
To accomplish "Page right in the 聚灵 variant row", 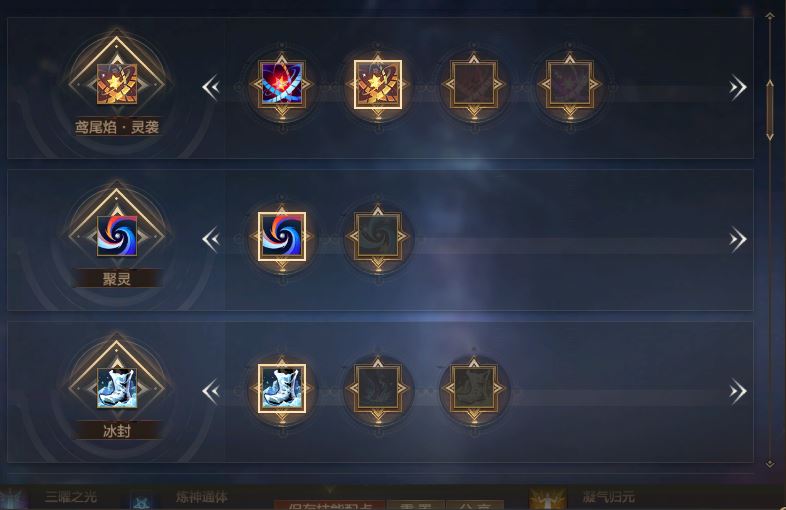I will pyautogui.click(x=738, y=239).
